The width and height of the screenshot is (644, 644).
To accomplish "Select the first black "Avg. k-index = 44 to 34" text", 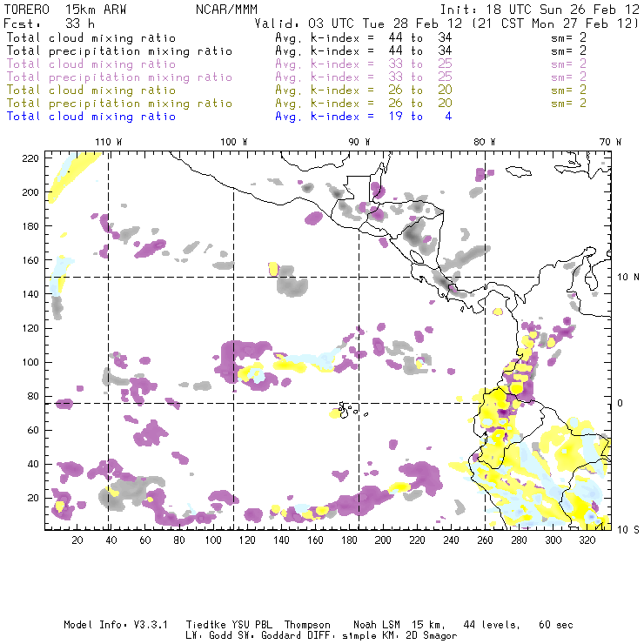I will point(364,37).
